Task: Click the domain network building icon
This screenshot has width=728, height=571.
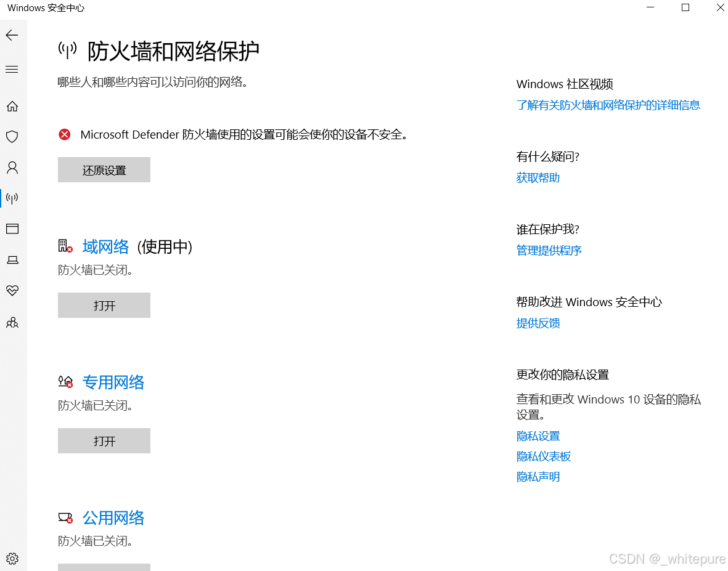Action: tap(65, 246)
